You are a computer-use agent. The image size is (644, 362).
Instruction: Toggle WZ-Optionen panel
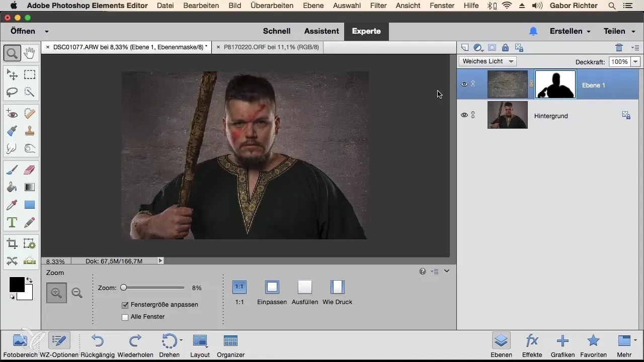(x=59, y=345)
